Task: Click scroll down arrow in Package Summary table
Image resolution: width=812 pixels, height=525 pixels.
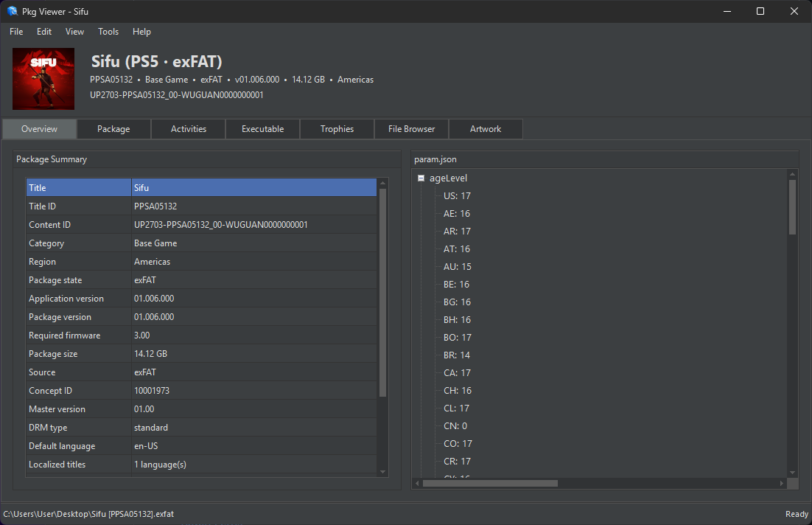Action: [382, 472]
